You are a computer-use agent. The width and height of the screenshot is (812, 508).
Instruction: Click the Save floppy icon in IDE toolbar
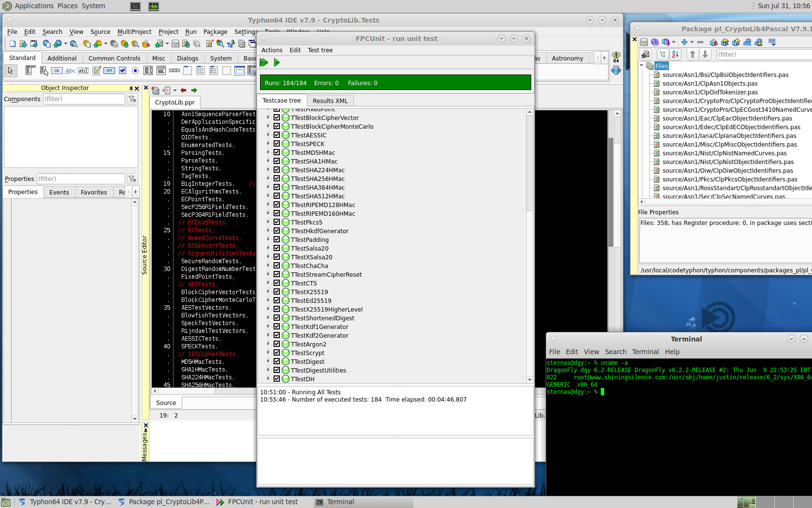coord(175,44)
